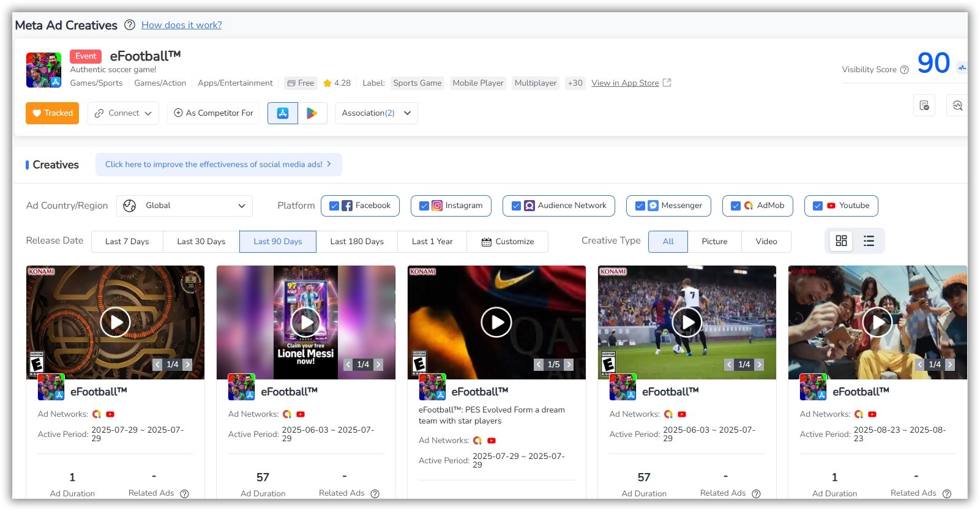The height and width of the screenshot is (511, 980).
Task: Click the visibility score trend icon
Action: coord(962,68)
